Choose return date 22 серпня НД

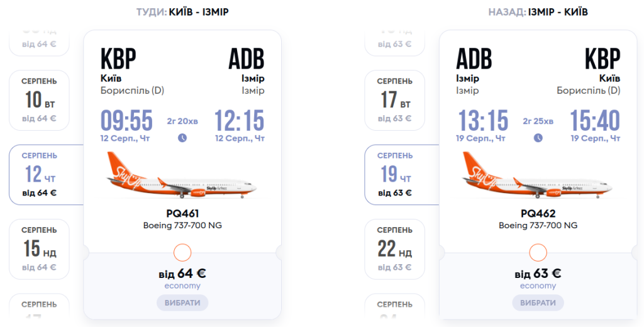tap(394, 248)
